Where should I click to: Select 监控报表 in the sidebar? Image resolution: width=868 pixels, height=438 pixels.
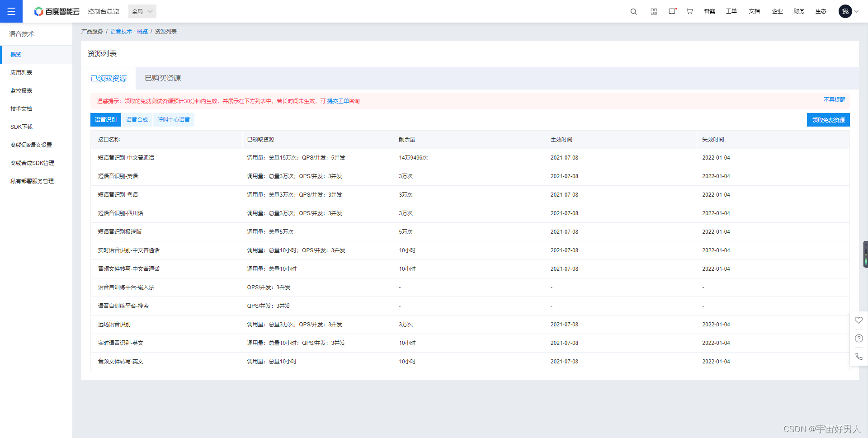click(36, 90)
